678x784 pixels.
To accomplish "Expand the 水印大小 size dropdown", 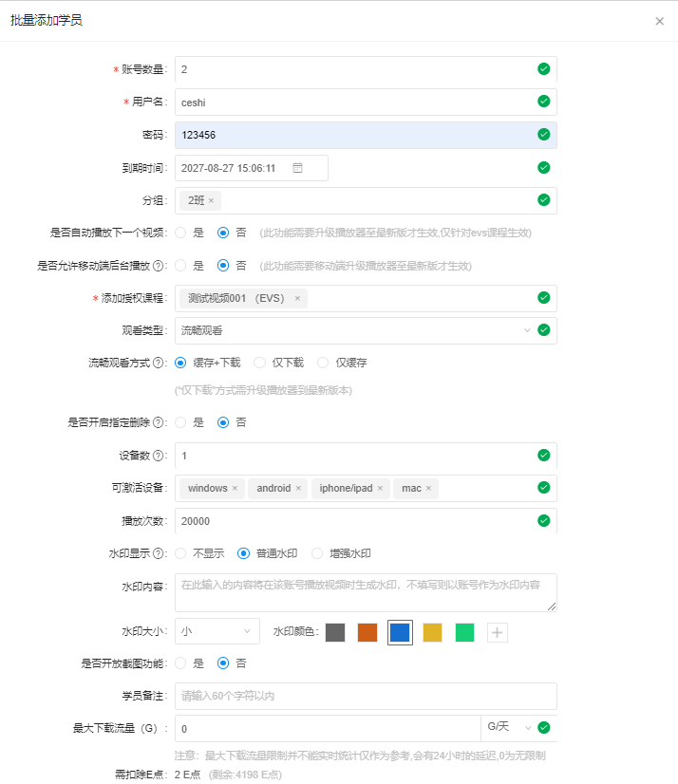I will [217, 631].
